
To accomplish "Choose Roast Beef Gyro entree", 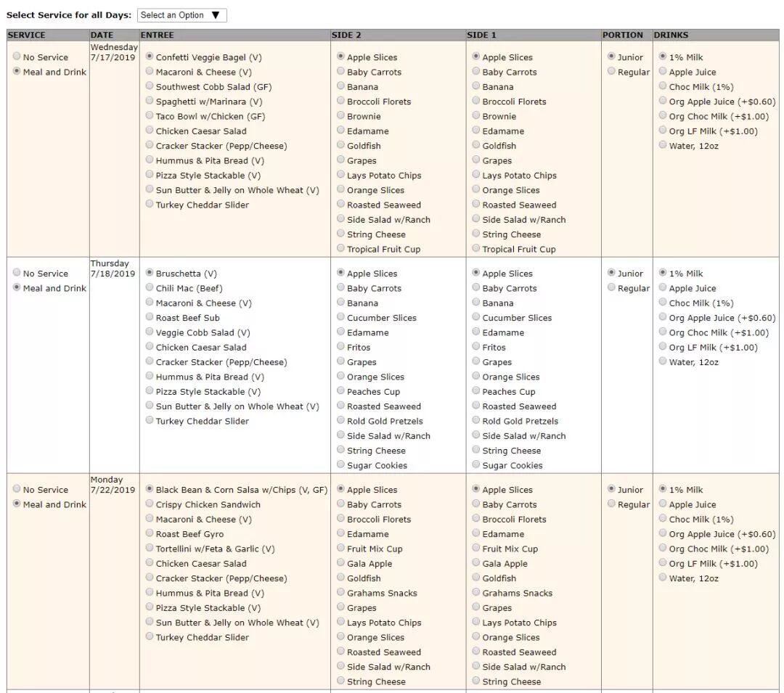I will (150, 533).
